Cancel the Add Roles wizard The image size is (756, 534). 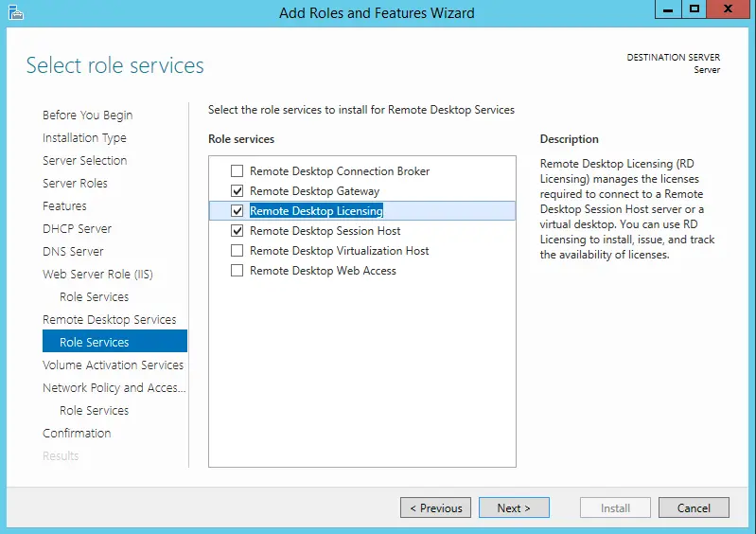click(694, 508)
